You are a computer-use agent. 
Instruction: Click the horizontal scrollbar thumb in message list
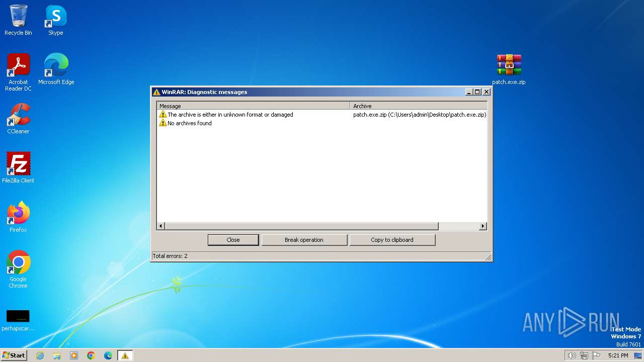(302, 226)
